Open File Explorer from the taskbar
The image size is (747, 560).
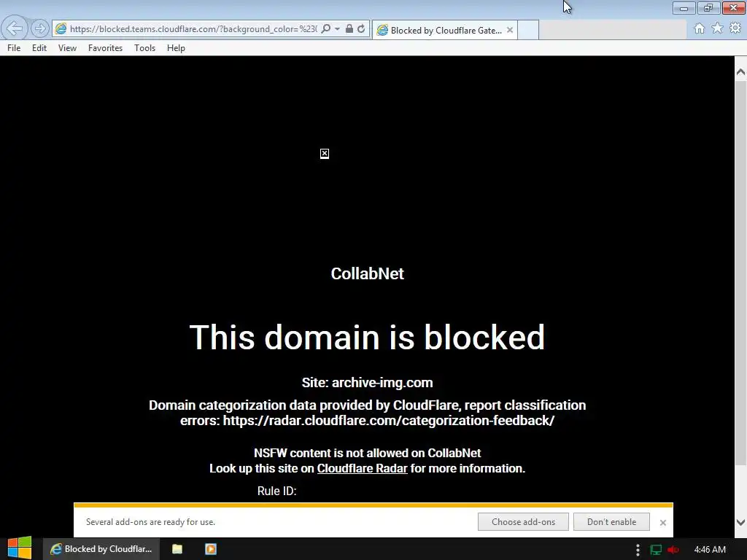pyautogui.click(x=177, y=549)
